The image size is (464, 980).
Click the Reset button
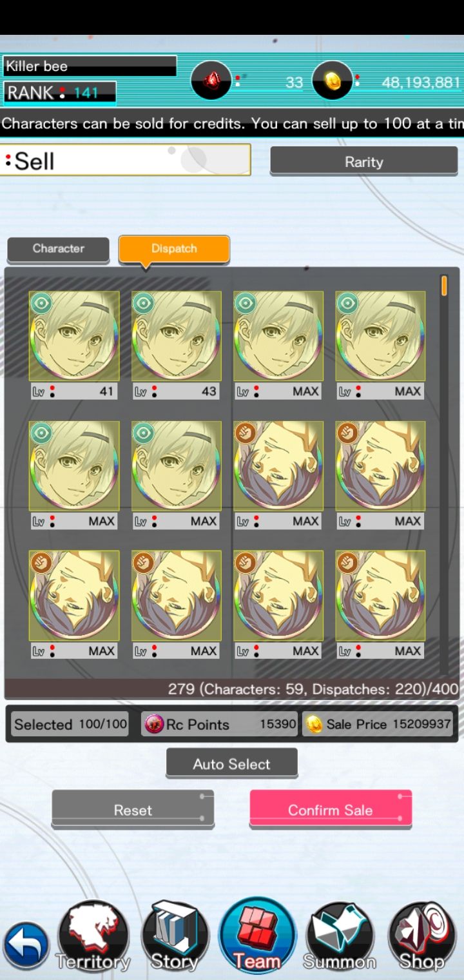[133, 809]
